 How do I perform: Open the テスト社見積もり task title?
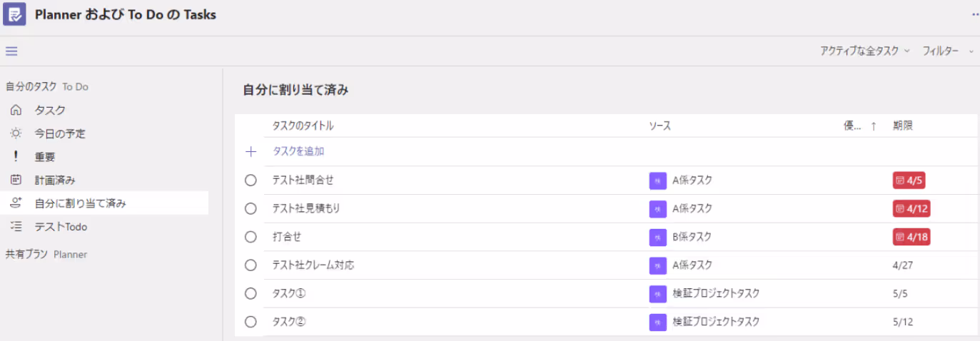click(x=307, y=208)
